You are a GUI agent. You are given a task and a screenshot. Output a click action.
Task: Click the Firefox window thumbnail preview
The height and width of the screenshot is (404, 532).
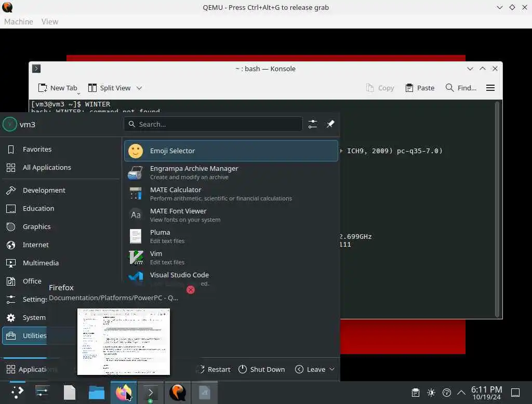(x=124, y=342)
